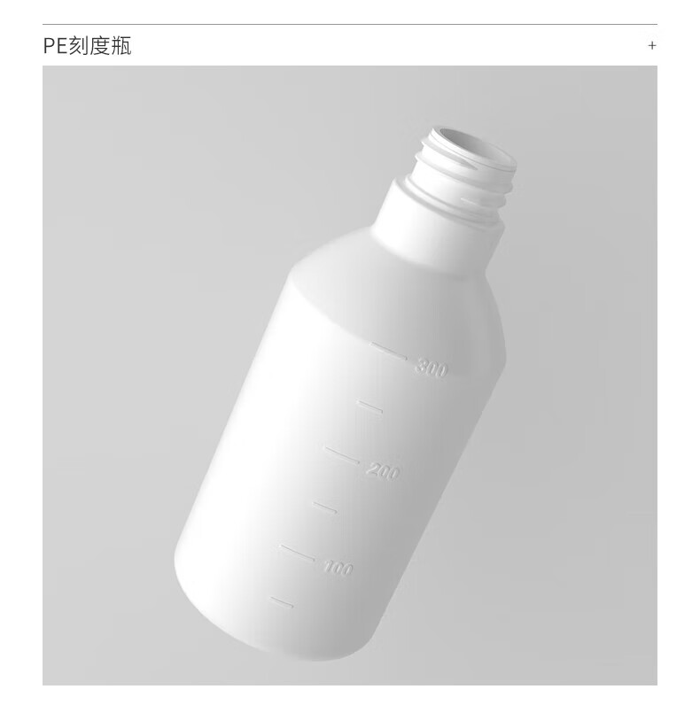Click short tick mark between 200 and 300
The width and height of the screenshot is (700, 728).
370,407
